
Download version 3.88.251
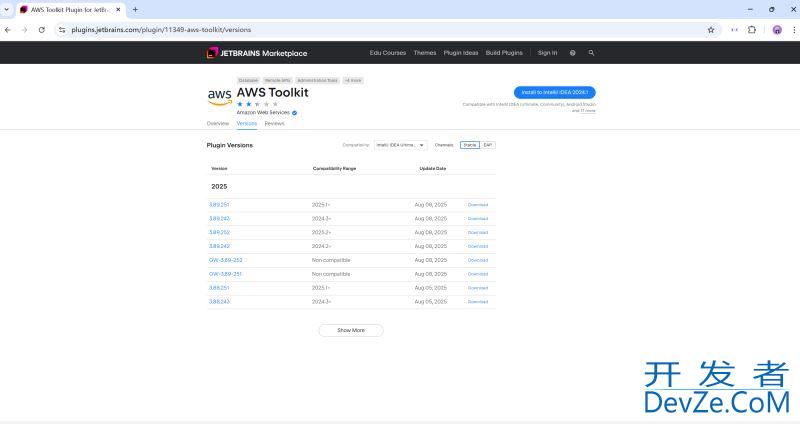tap(478, 288)
